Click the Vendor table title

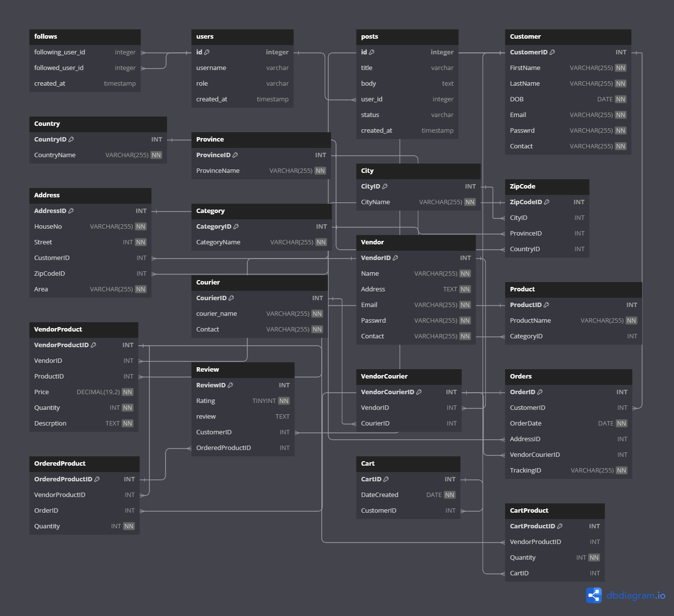(x=372, y=242)
